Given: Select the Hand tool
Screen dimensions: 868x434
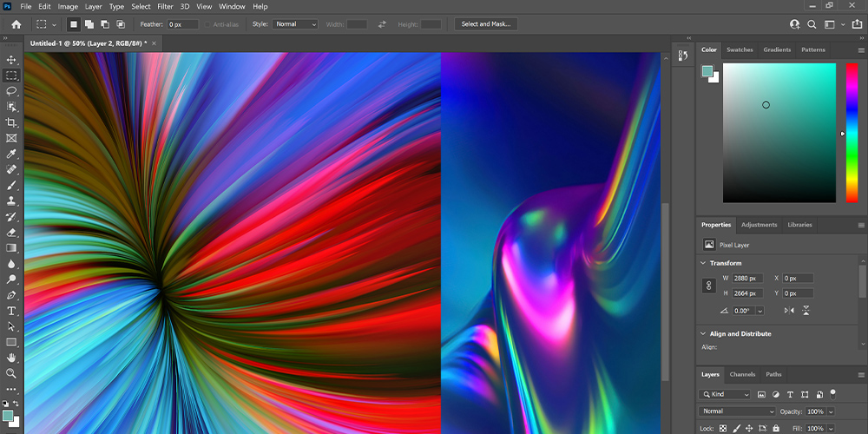Looking at the screenshot, I should [x=12, y=358].
